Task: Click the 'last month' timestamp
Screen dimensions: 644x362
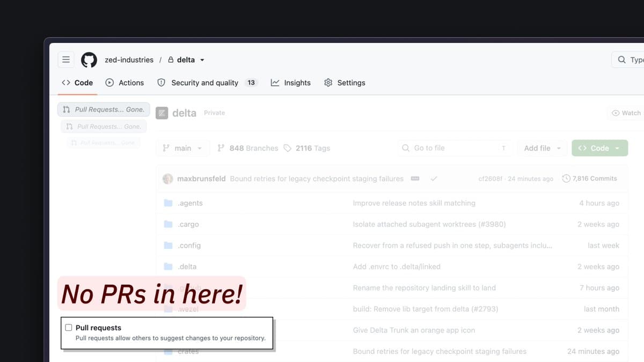Action: [x=602, y=309]
